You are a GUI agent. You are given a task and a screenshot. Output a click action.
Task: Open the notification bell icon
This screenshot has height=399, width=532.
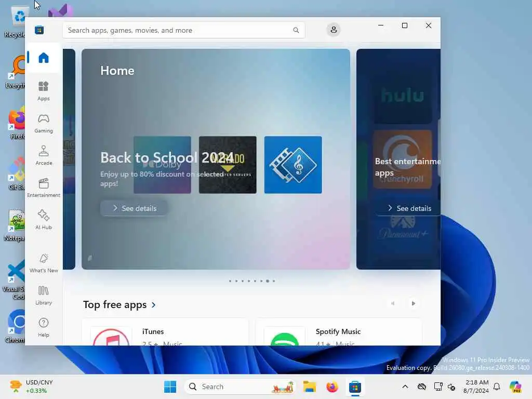coord(497,387)
